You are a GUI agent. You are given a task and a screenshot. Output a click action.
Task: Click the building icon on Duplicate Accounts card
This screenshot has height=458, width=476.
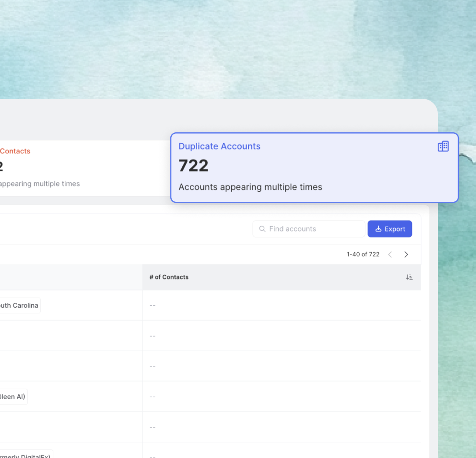point(443,146)
